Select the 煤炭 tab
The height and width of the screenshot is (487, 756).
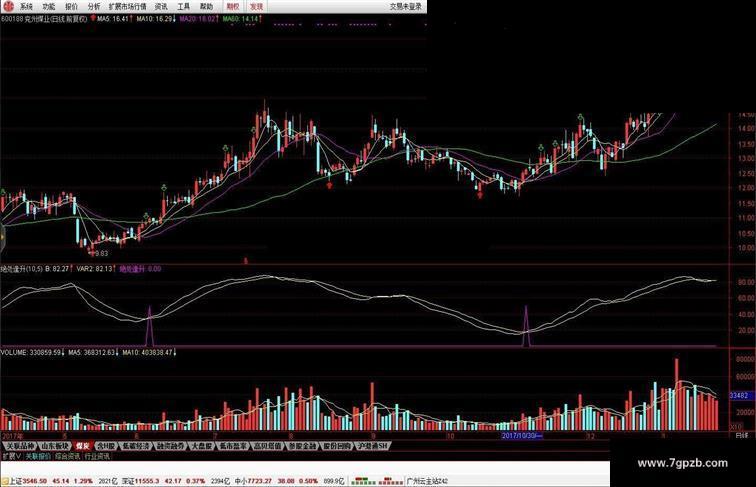tap(83, 446)
